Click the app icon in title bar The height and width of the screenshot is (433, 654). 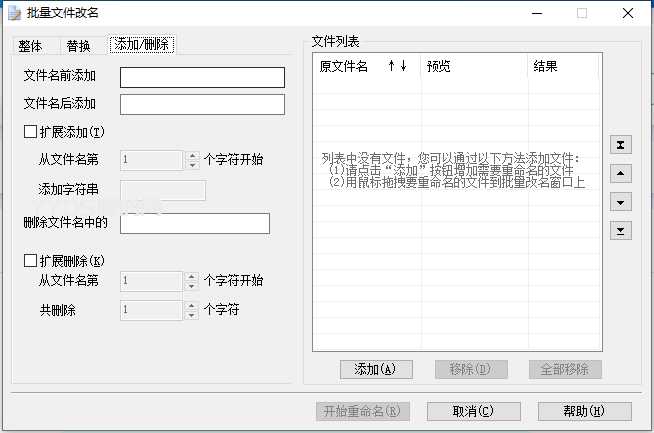coord(12,13)
